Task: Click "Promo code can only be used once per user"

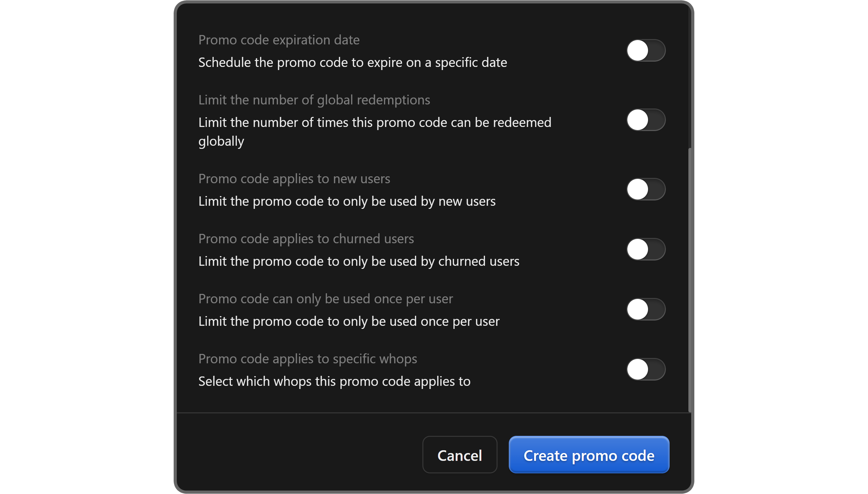Action: click(x=325, y=299)
